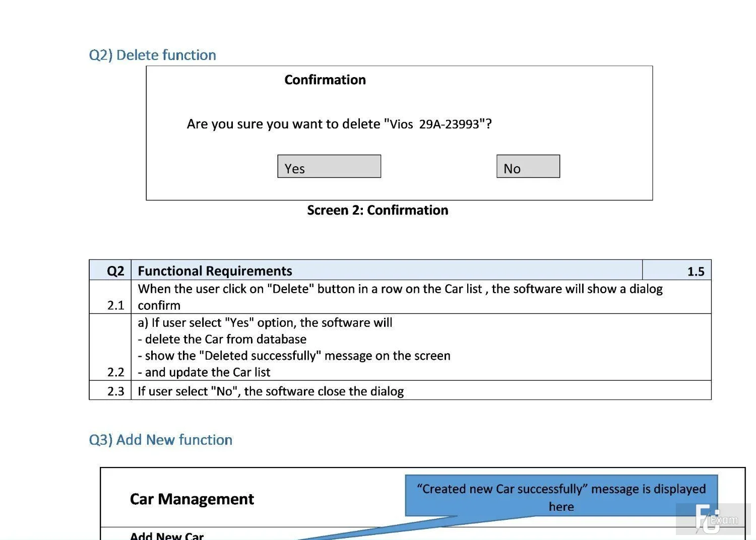Click the "Q2" table header cell
The height and width of the screenshot is (540, 756).
tap(110, 271)
